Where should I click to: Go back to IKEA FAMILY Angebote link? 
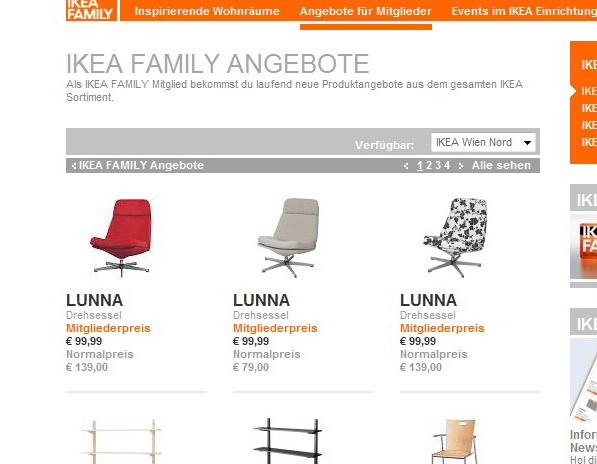(138, 166)
